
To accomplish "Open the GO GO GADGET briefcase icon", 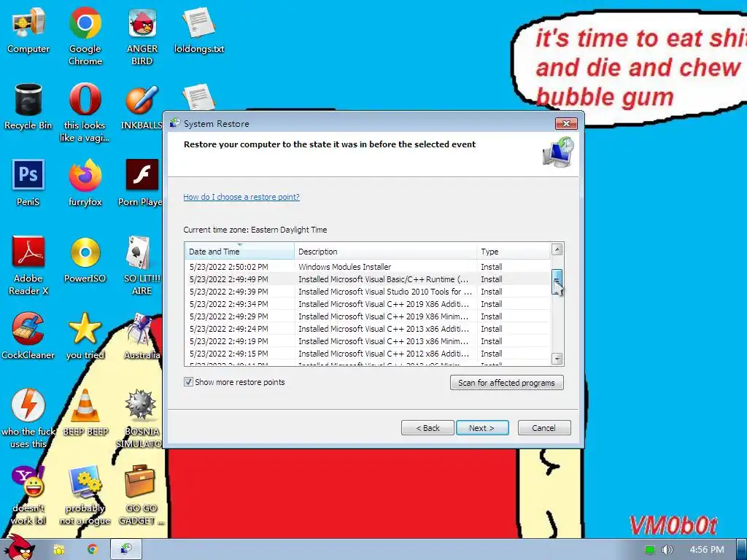I will click(141, 495).
